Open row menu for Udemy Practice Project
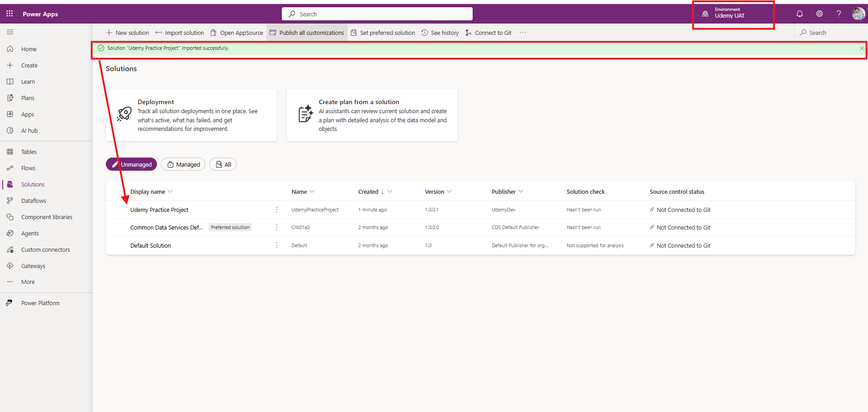 click(277, 210)
